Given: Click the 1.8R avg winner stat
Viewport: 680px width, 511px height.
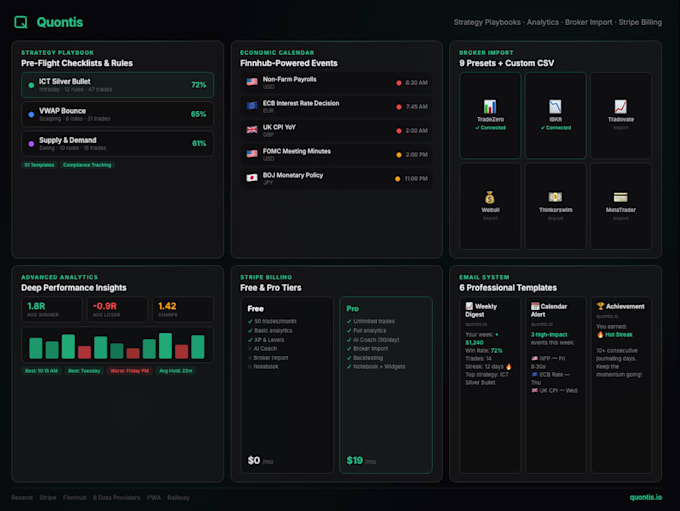Looking at the screenshot, I should (x=52, y=309).
